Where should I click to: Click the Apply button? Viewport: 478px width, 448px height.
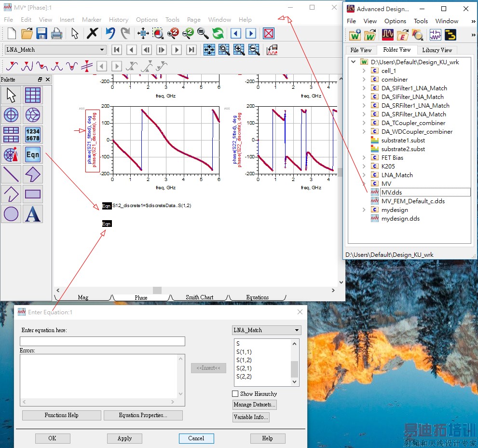pyautogui.click(x=124, y=438)
